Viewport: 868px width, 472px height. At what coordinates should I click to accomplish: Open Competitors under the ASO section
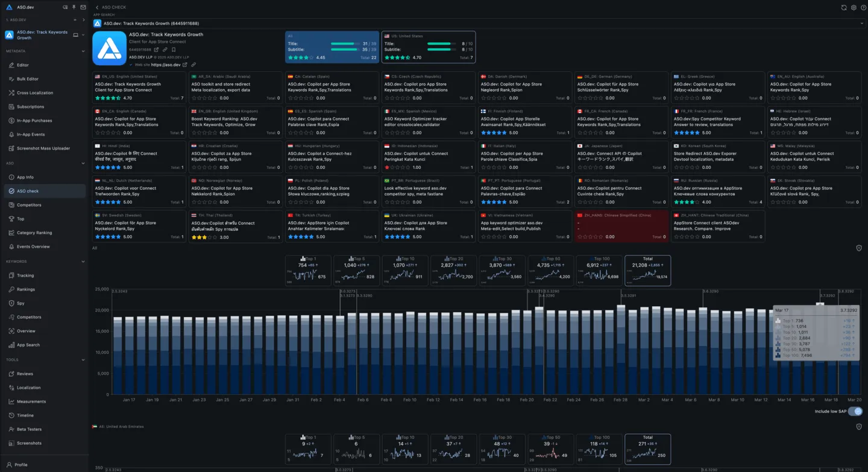point(29,205)
